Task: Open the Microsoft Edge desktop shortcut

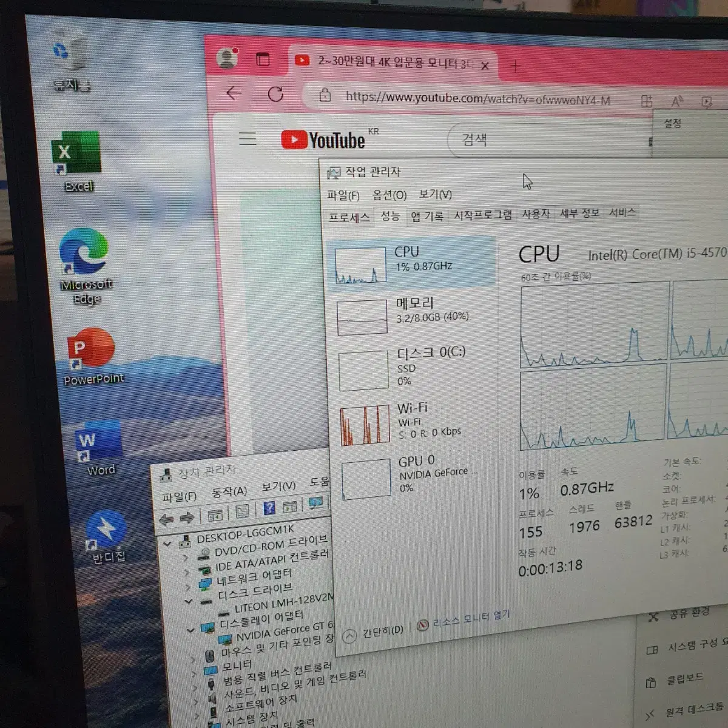Action: pyautogui.click(x=86, y=266)
